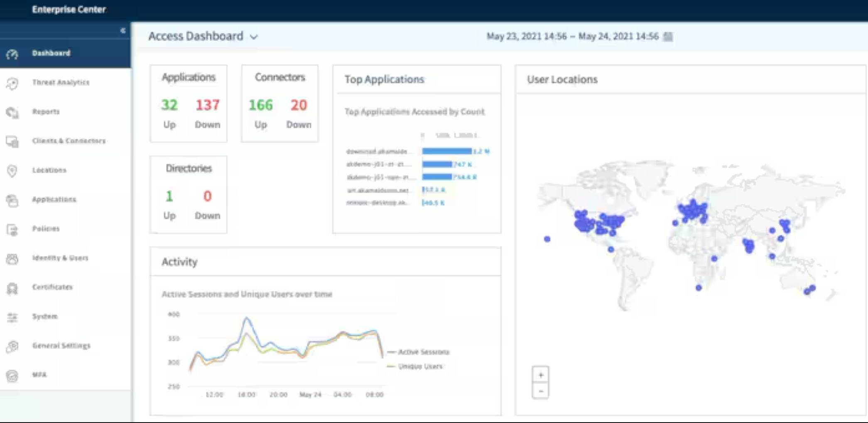This screenshot has height=423, width=868.
Task: Click the Identity & Users icon
Action: coord(12,258)
